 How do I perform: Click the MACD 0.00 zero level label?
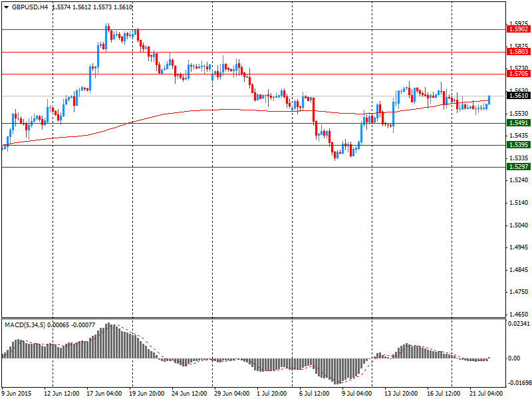[514, 358]
